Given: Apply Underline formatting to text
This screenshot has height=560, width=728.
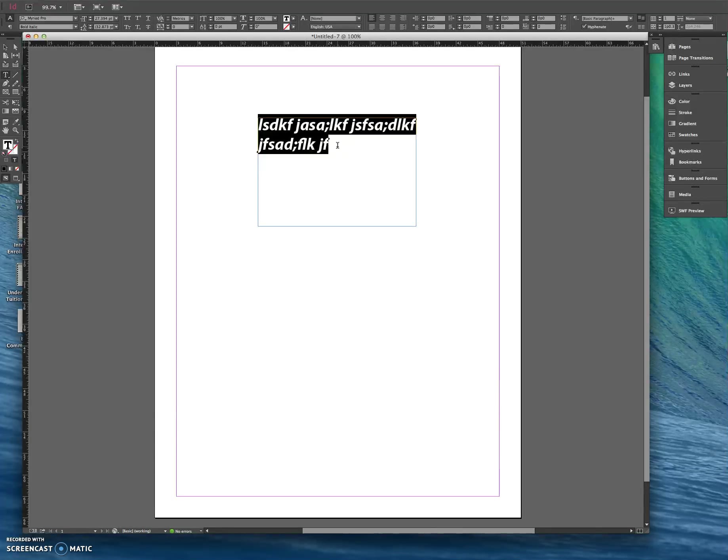Looking at the screenshot, I should [148, 18].
